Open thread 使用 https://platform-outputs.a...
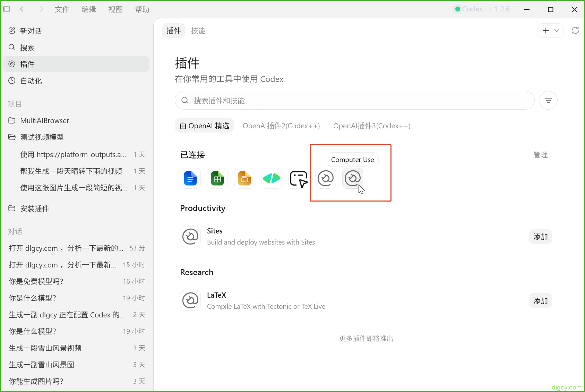Screen dimensions: 585x392 point(76,154)
